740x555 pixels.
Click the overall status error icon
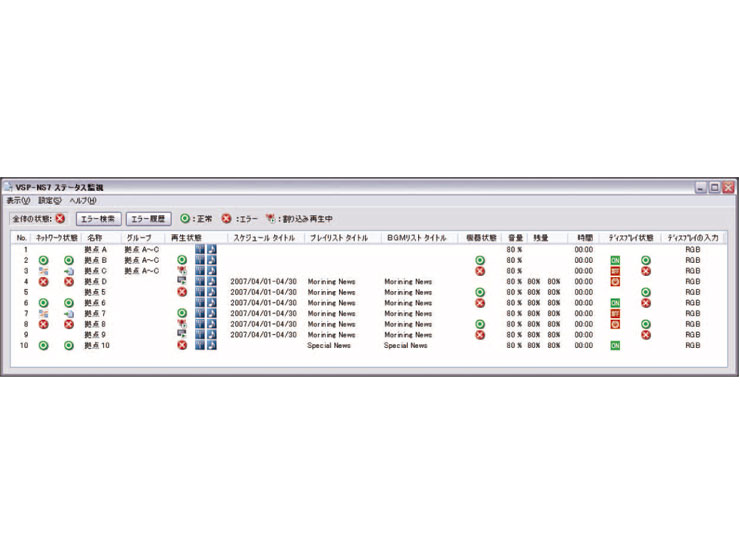click(60, 218)
